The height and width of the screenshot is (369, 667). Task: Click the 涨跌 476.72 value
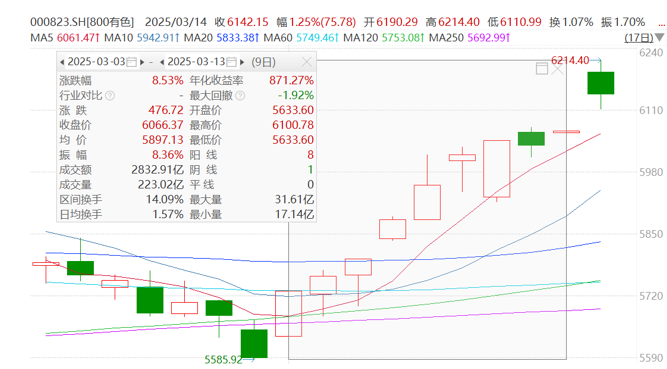pyautogui.click(x=165, y=110)
